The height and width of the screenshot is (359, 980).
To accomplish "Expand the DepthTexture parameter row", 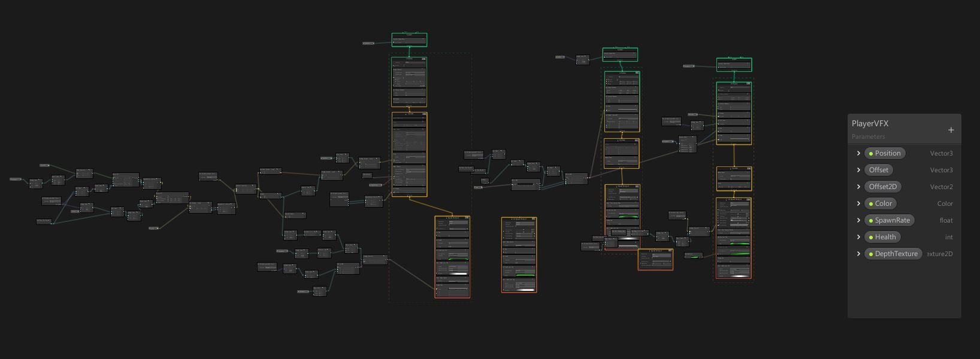I will point(858,254).
